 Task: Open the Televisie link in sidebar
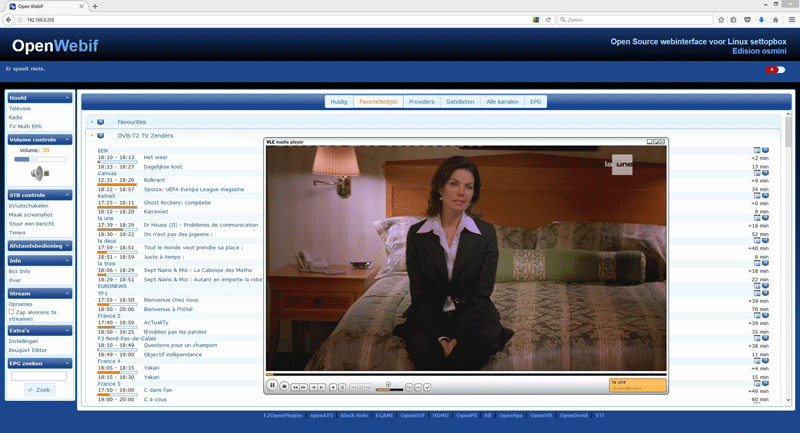(x=19, y=109)
